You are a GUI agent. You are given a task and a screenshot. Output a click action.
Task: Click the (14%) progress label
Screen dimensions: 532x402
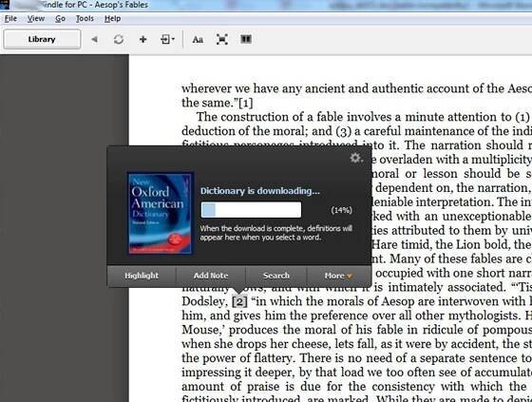click(341, 210)
